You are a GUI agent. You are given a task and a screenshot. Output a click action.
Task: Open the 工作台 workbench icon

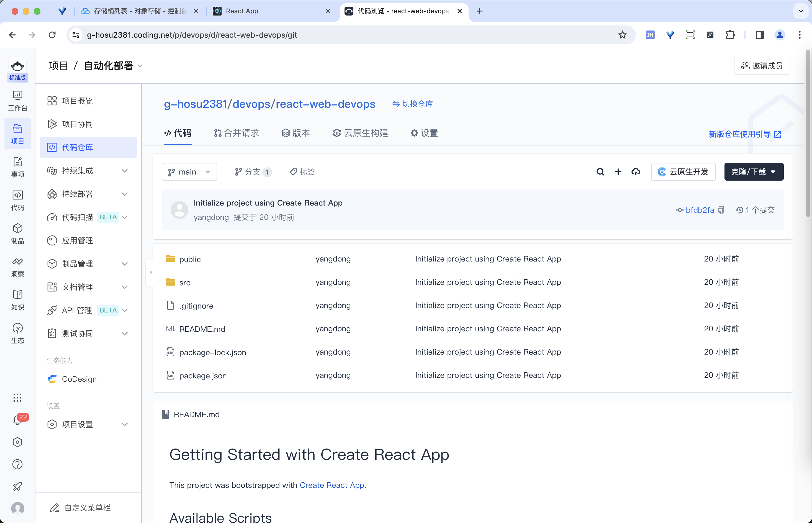click(x=18, y=101)
